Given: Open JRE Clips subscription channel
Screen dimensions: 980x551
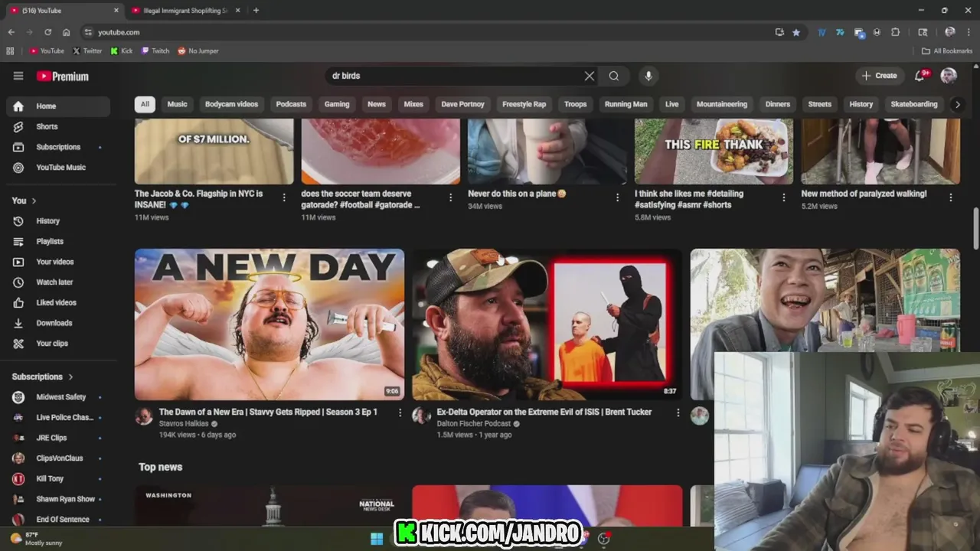Looking at the screenshot, I should coord(58,438).
